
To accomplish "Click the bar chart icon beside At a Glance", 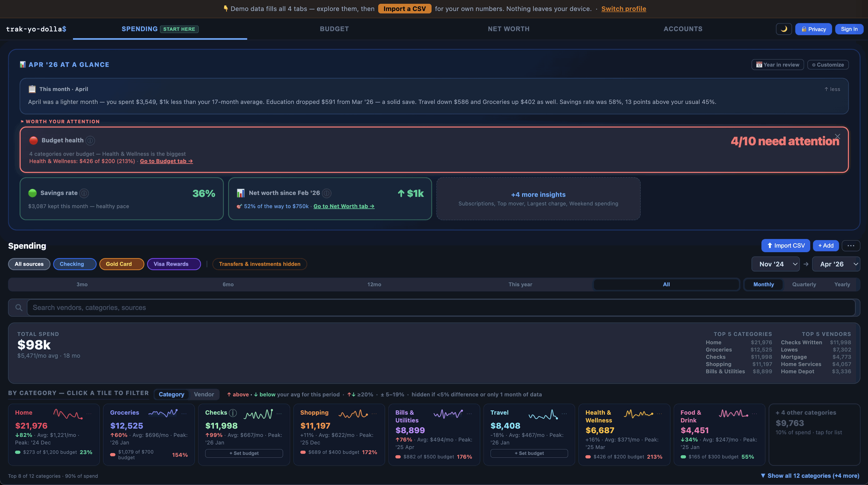I will tap(23, 64).
